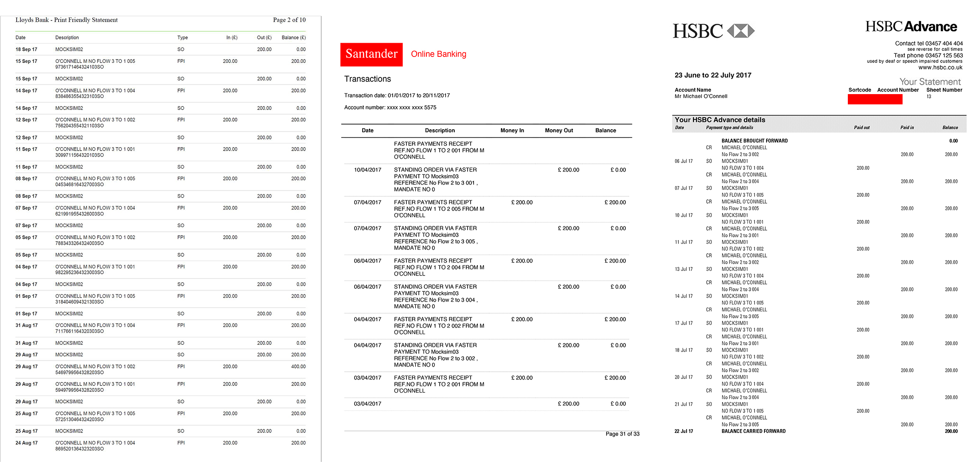Click the 400.00 balance in Lloyds statement
This screenshot has height=462, width=980.
click(298, 367)
